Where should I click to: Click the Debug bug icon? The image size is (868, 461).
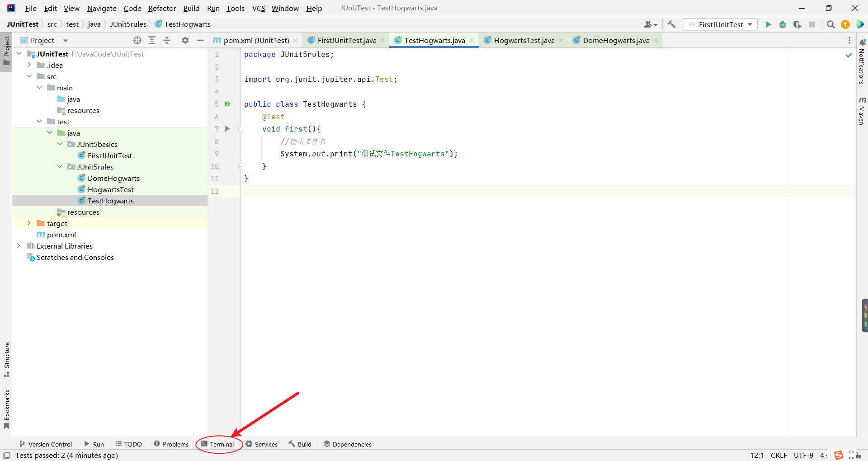coord(783,24)
